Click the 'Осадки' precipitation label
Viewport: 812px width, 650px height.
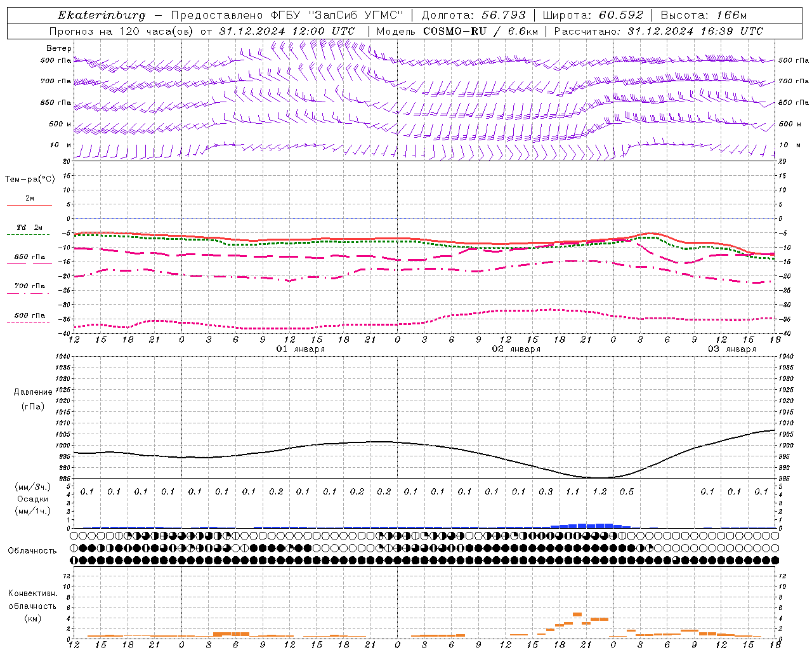(x=33, y=499)
